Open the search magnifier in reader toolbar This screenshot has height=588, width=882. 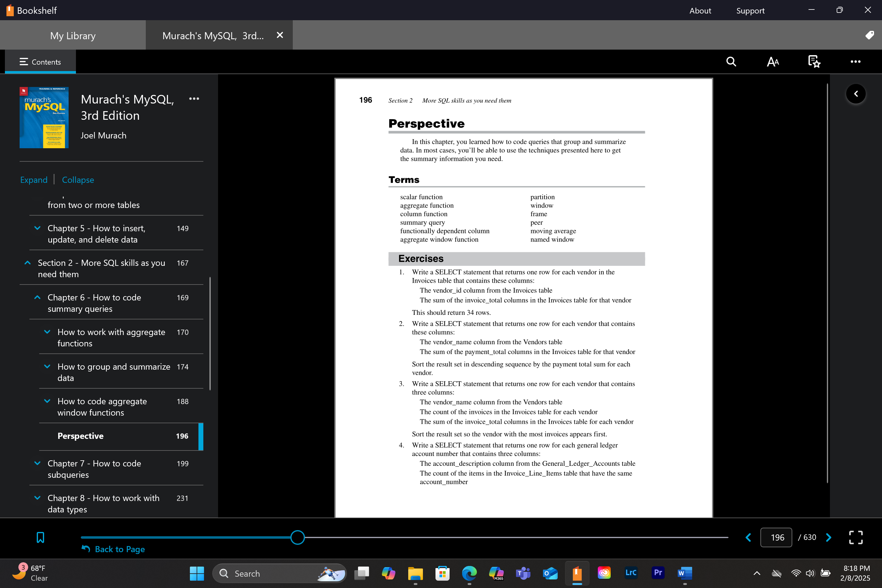click(731, 62)
